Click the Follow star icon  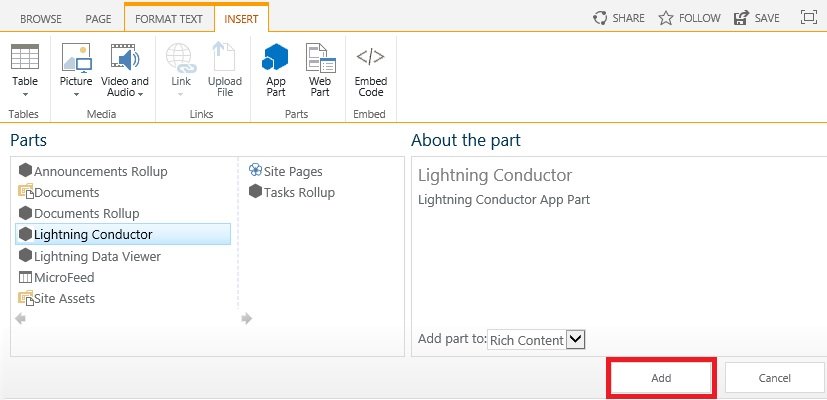(666, 18)
